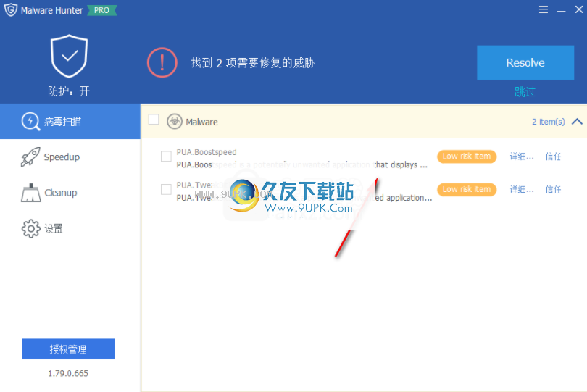
Task: Open the hamburger menu in title bar
Action: pos(544,9)
